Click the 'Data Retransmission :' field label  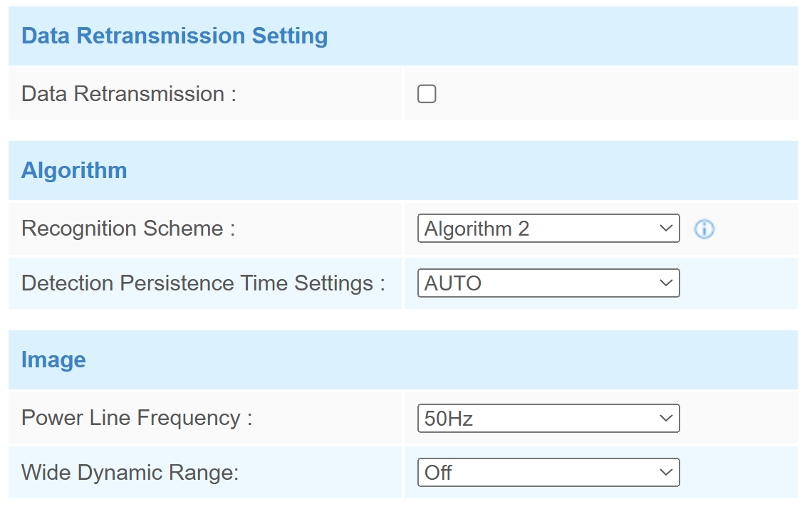(x=129, y=94)
